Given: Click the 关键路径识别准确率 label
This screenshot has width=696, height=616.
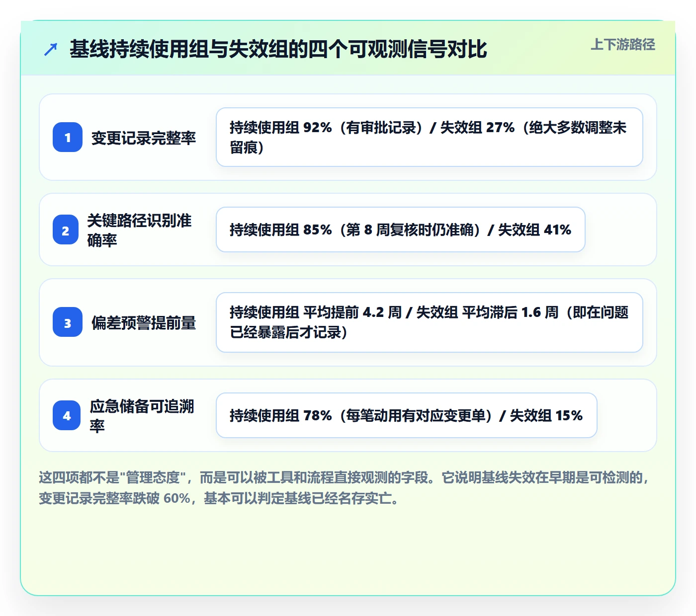Looking at the screenshot, I should coord(140,230).
